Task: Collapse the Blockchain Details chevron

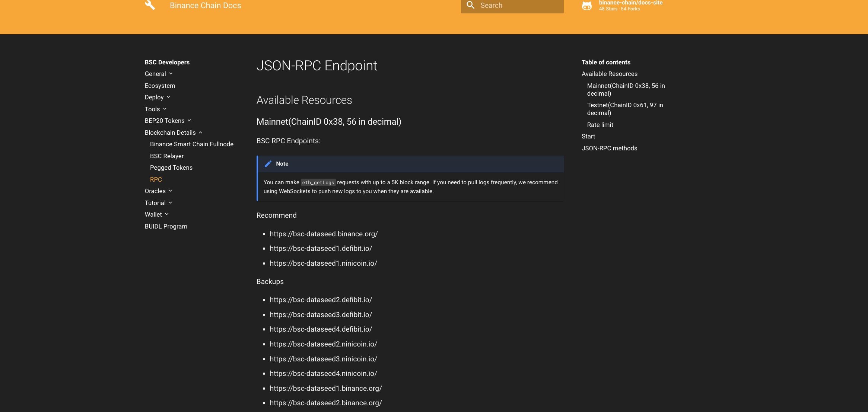Action: [x=200, y=132]
